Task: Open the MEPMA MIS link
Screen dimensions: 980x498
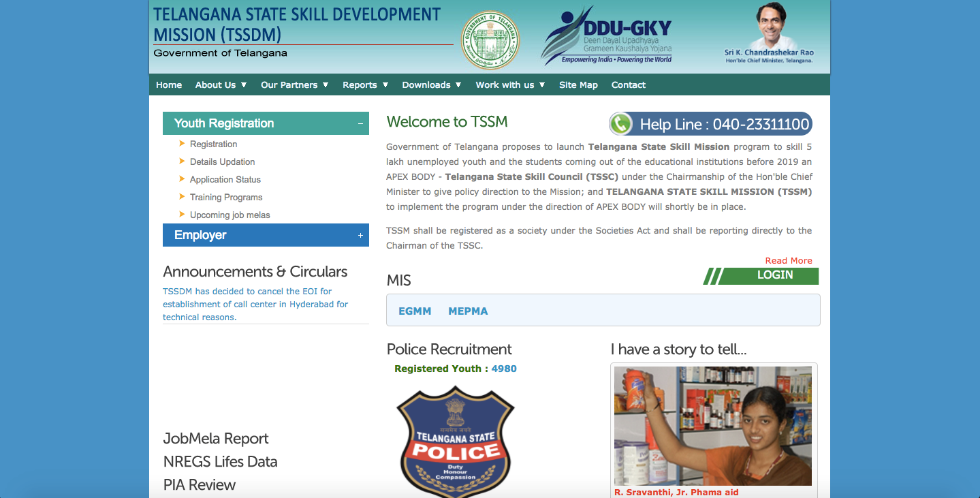Action: 468,311
